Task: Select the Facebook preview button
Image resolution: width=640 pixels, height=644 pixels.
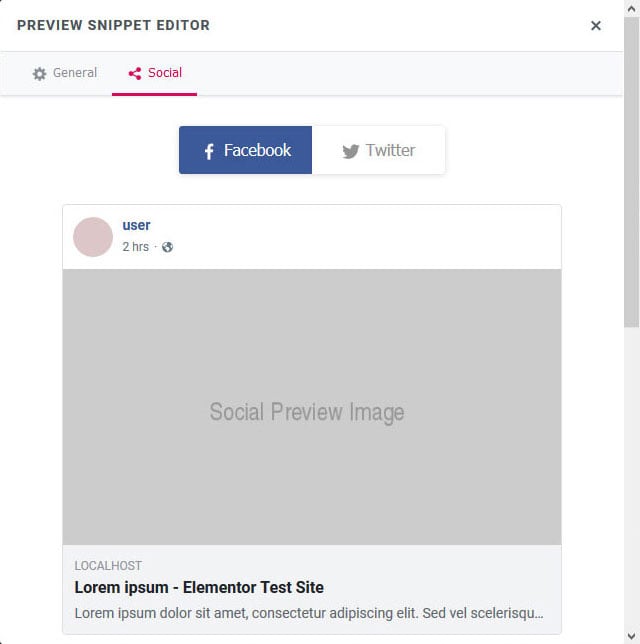Action: [246, 150]
